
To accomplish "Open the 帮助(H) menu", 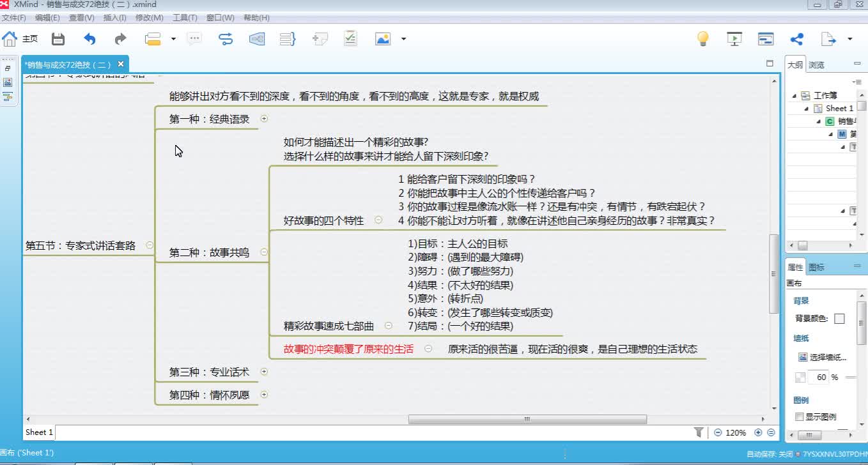I will [256, 18].
